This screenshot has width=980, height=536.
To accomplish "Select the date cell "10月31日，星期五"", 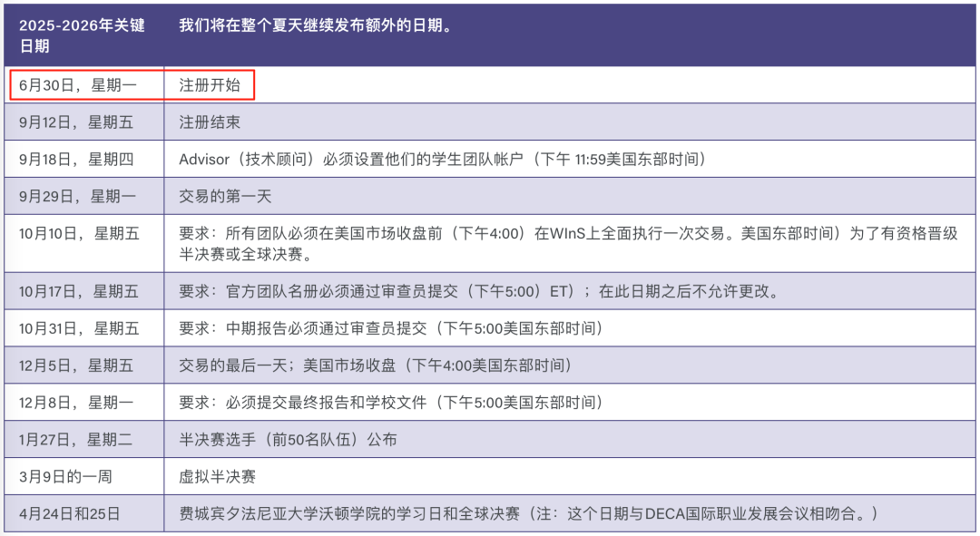I will [83, 328].
